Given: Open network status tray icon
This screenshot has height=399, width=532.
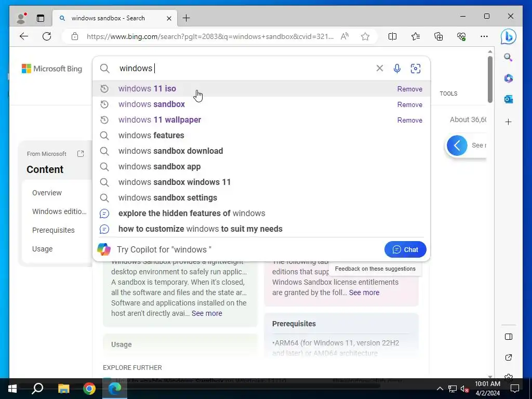Looking at the screenshot, I should (x=452, y=389).
